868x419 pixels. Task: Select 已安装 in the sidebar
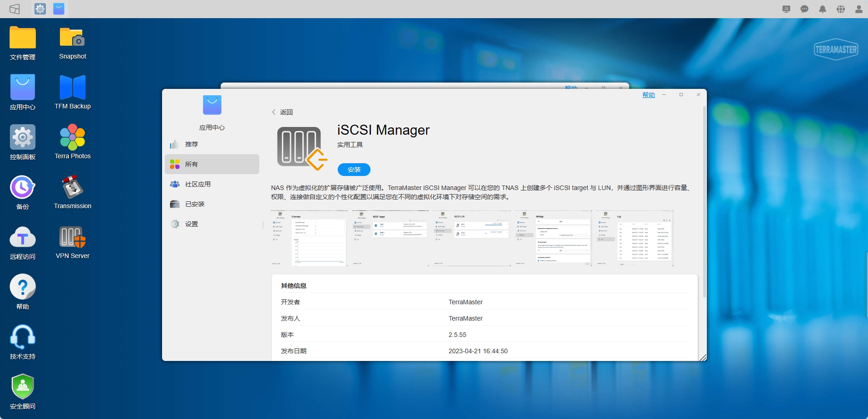click(x=212, y=204)
